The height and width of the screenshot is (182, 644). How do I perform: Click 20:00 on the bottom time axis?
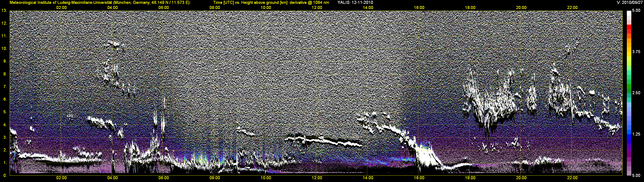[521, 178]
